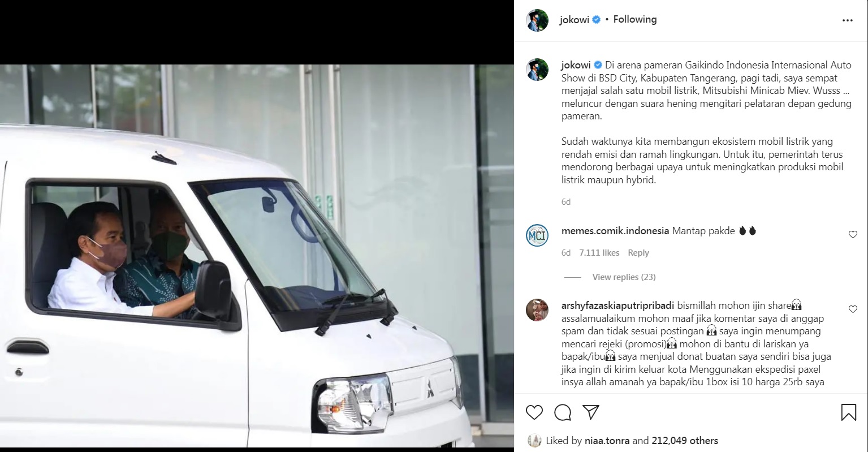This screenshot has height=452, width=868.
Task: Open arshyfazaskiaputripribadi profile avatar
Action: point(537,310)
